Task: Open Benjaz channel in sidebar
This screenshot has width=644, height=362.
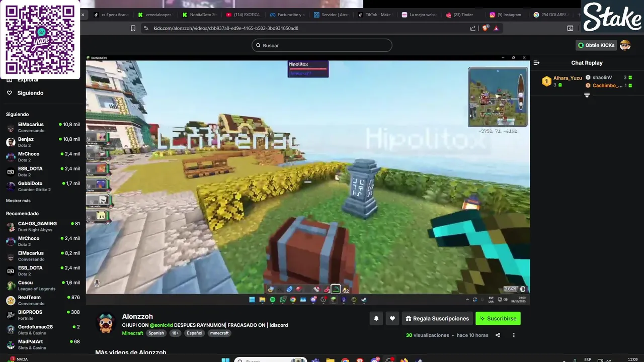Action: (x=43, y=142)
